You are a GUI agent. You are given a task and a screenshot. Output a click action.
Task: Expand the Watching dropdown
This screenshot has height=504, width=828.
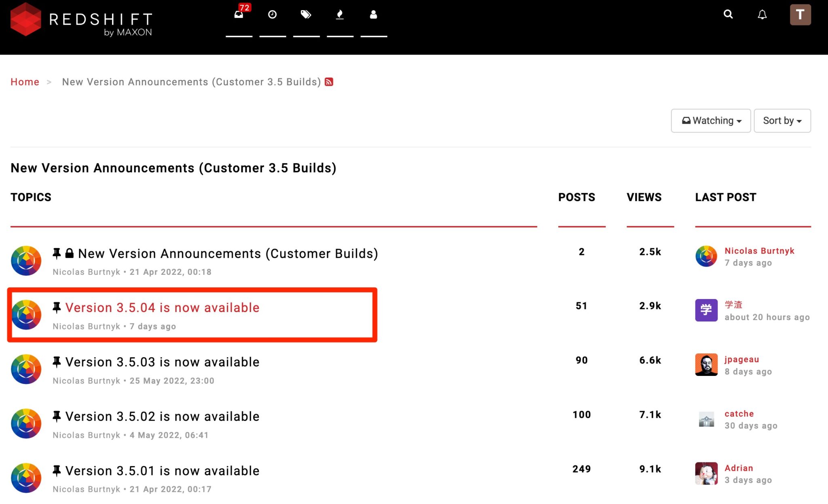click(x=711, y=120)
